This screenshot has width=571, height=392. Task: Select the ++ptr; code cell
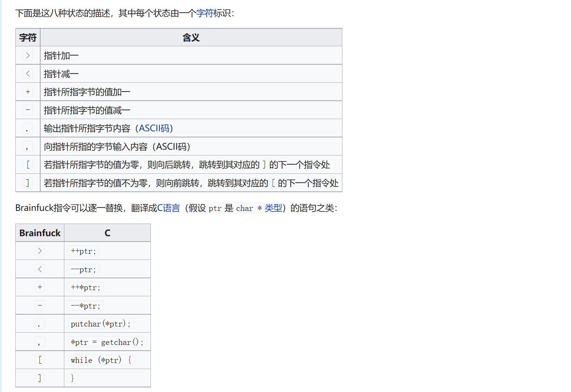click(83, 251)
